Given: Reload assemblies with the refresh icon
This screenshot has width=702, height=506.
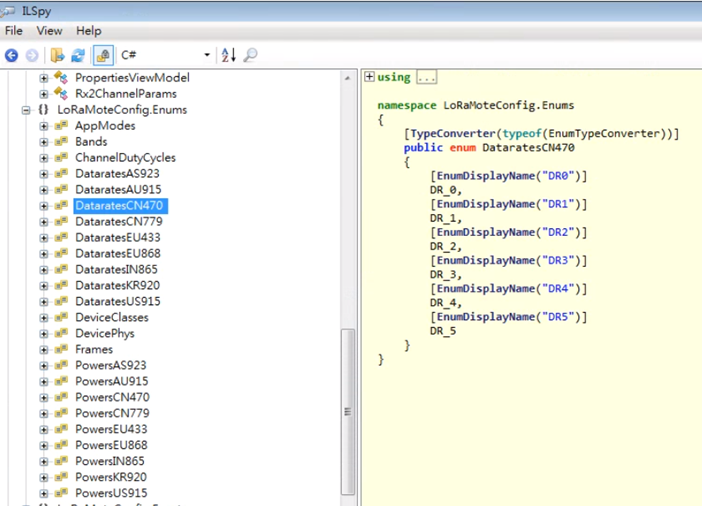Looking at the screenshot, I should pyautogui.click(x=78, y=56).
